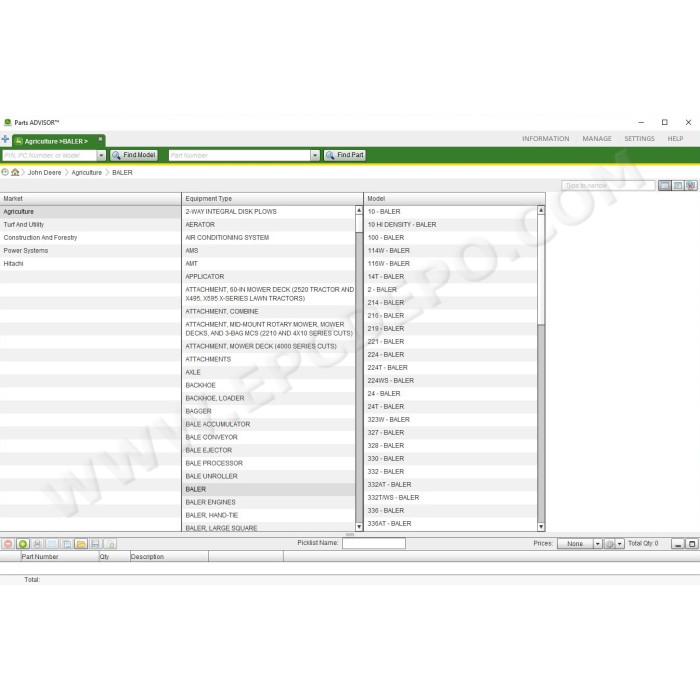This screenshot has height=700, width=700.
Task: Open the Part Number dropdown arrow
Action: tap(315, 155)
